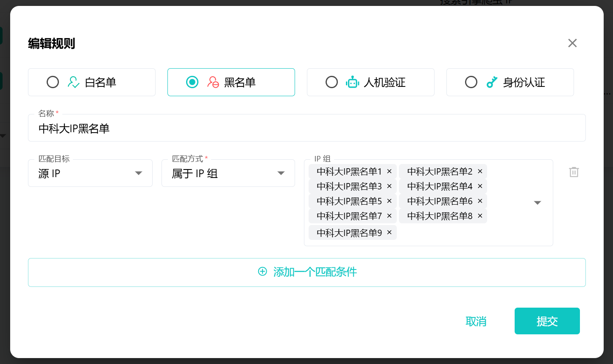Viewport: 613px width, 364px height.
Task: Remove tag 中科大IP黑名单5
Action: pos(389,201)
